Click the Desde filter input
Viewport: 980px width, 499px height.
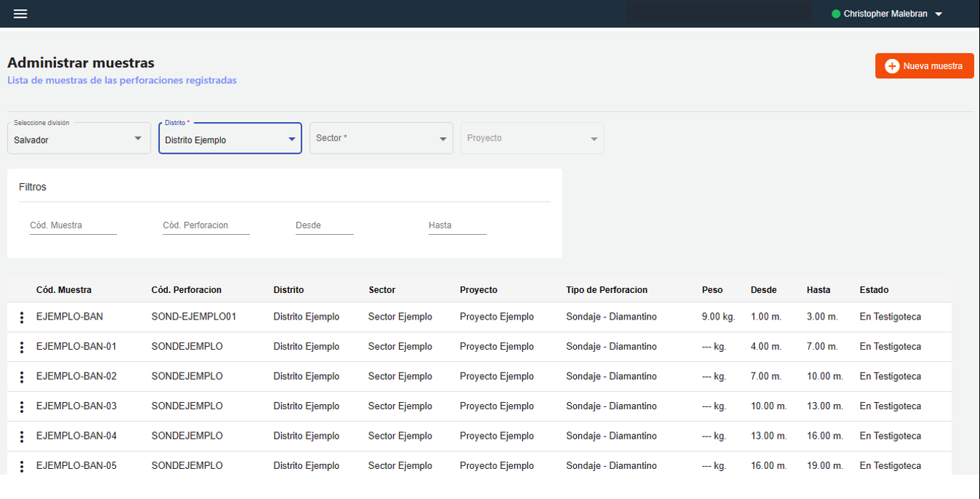point(324,225)
